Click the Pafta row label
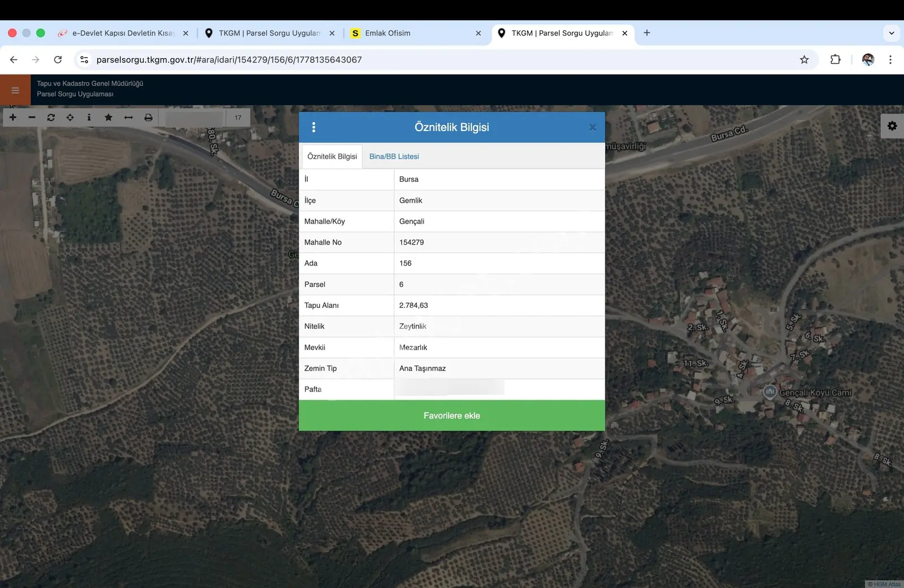904x588 pixels. (312, 389)
